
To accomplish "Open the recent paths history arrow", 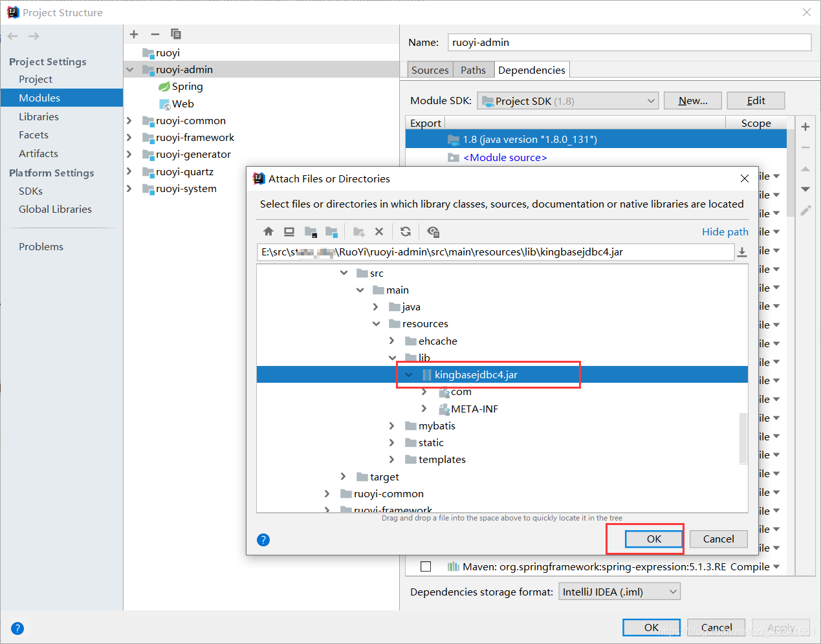I will pyautogui.click(x=742, y=252).
